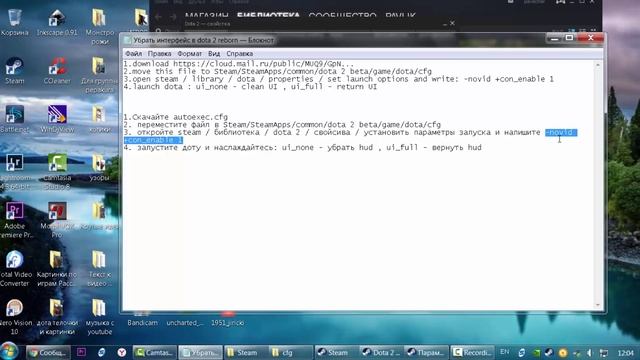Screen dimensions: 640x360
Task: Open the RWLIK profile tab in Steam
Action: tap(400, 16)
